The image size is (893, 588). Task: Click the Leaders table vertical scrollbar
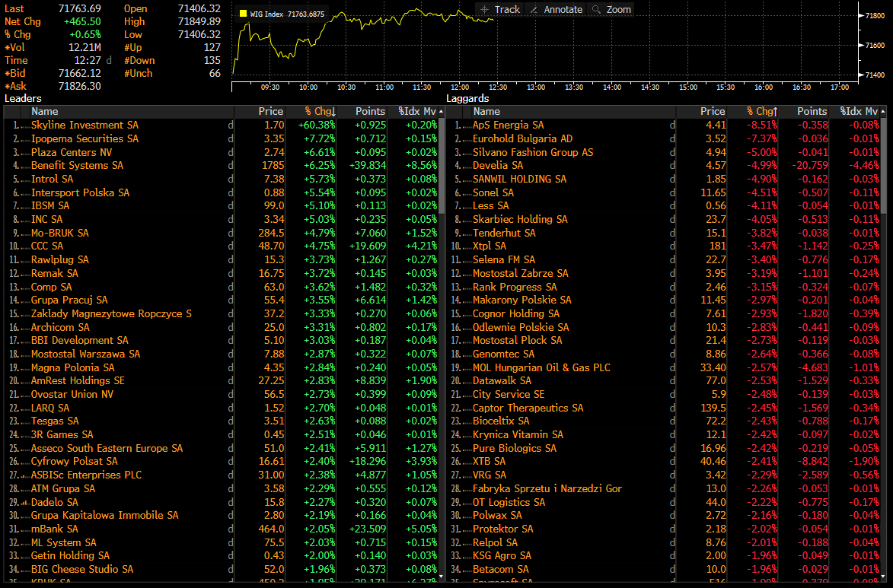click(442, 167)
